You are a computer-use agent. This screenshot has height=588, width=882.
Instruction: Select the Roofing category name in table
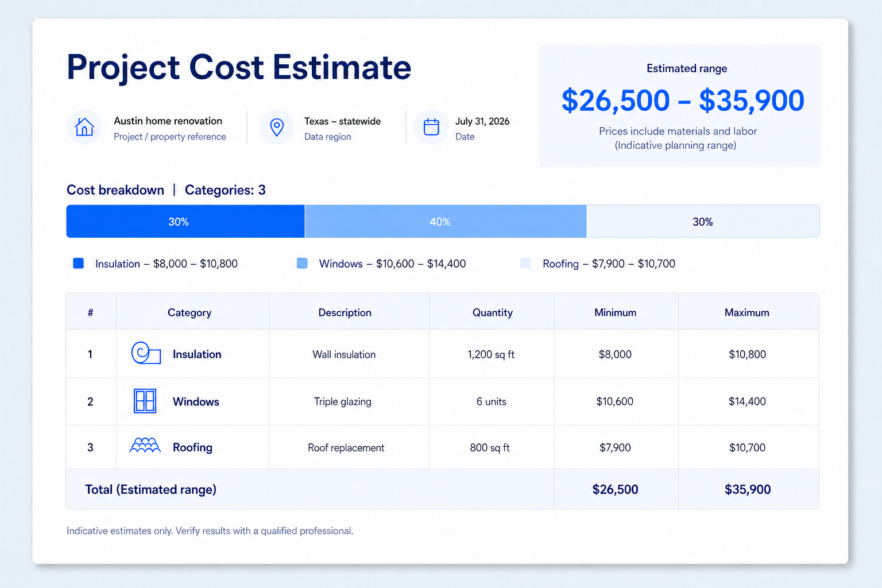(192, 447)
